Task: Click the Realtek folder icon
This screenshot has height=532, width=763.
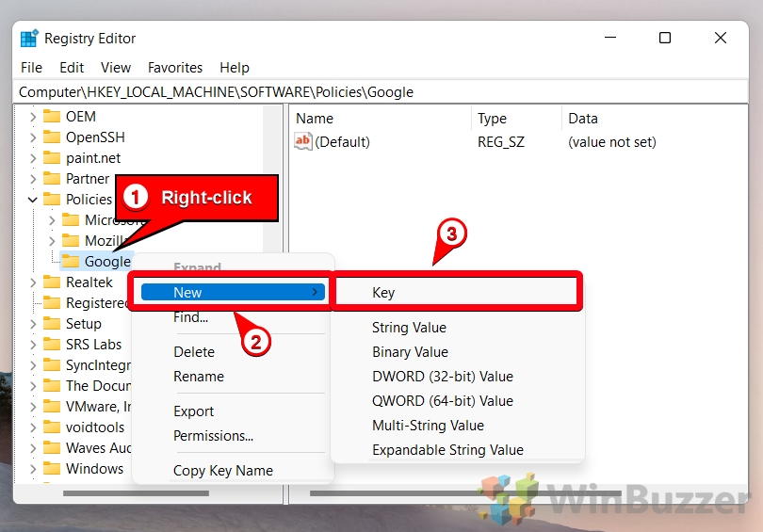Action: 52,282
